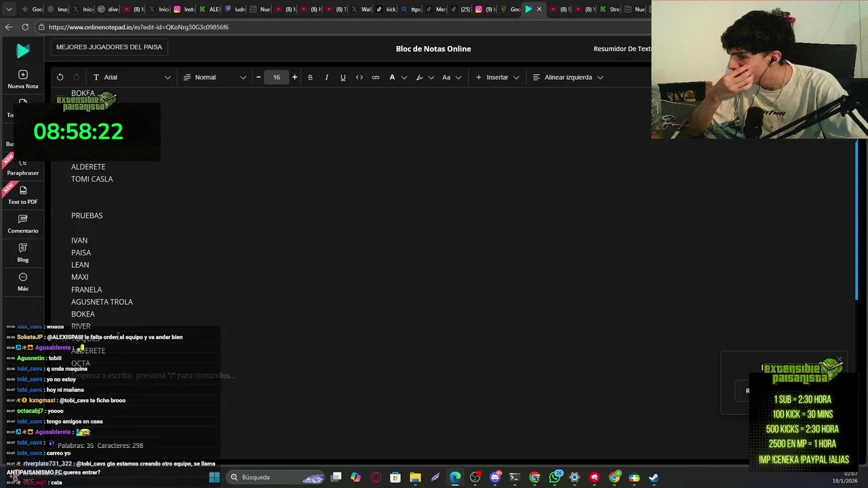This screenshot has height=488, width=868.
Task: Open the Comentario sidebar item
Action: (23, 224)
